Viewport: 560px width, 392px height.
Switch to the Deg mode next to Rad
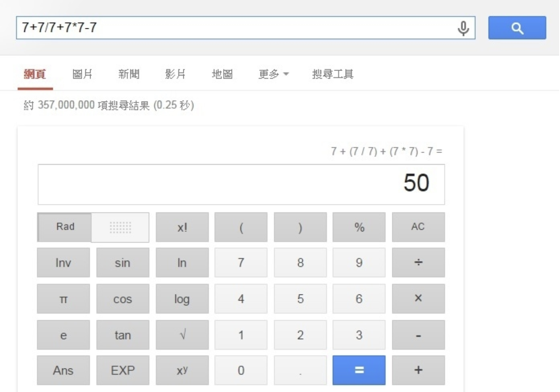[x=120, y=227]
